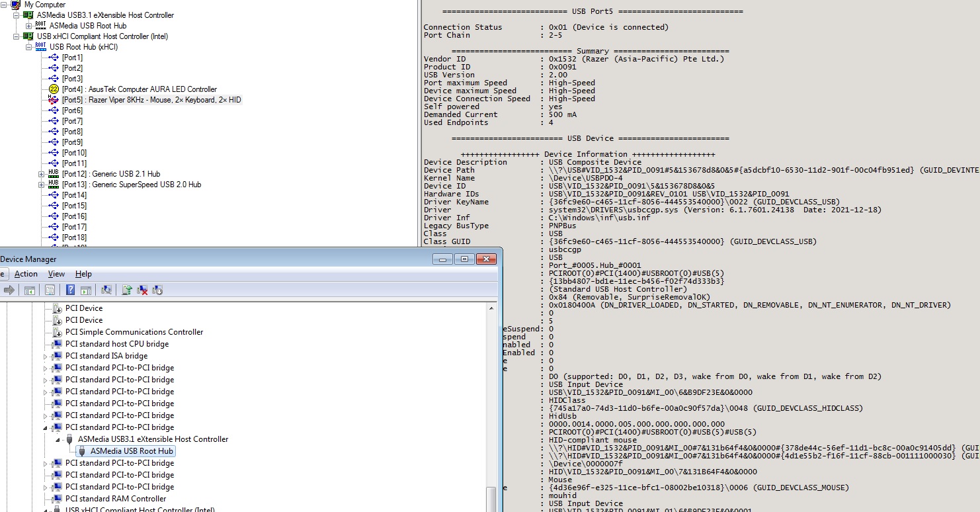Click the Disable device toolbar icon
This screenshot has width=980, height=512.
(157, 290)
